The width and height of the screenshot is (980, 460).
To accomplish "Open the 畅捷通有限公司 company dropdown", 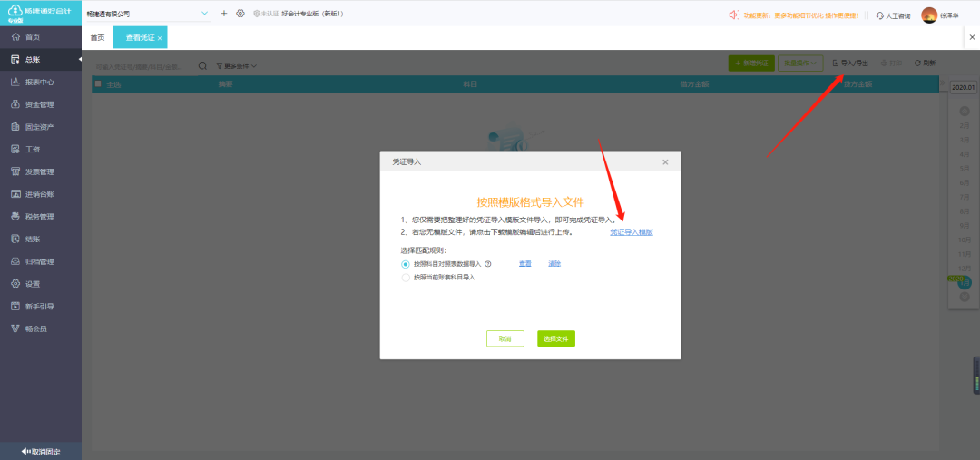I will [x=148, y=13].
